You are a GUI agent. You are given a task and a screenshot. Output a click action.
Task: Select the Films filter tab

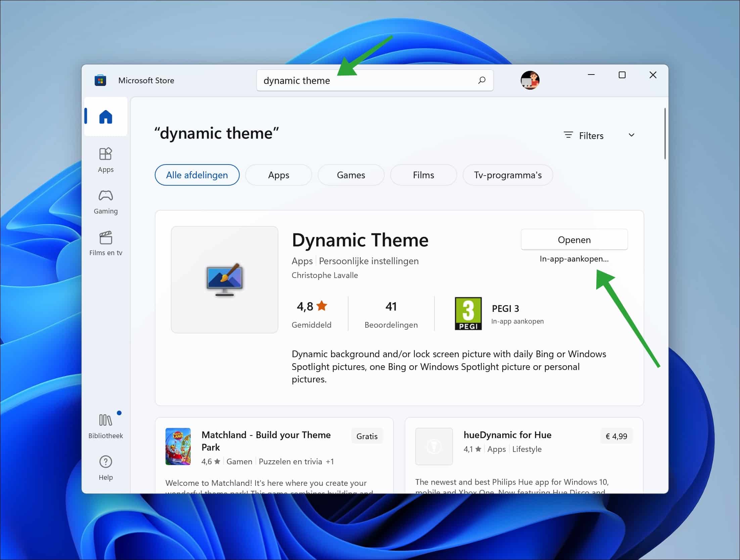423,175
